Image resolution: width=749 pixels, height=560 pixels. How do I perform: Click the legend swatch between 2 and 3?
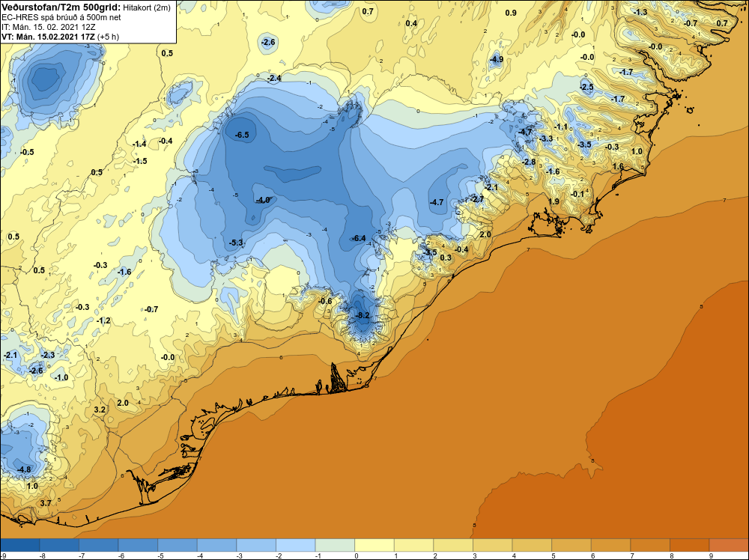point(453,545)
